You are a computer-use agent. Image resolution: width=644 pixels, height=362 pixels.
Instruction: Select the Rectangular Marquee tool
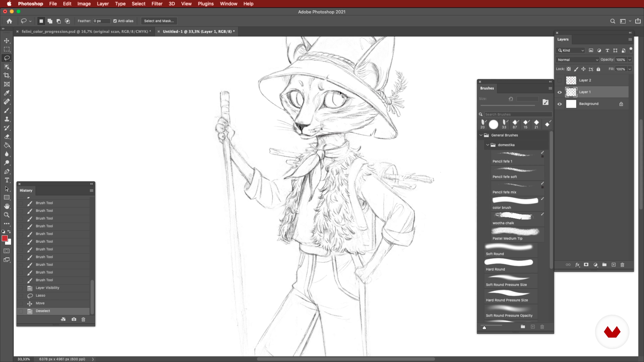(7, 49)
